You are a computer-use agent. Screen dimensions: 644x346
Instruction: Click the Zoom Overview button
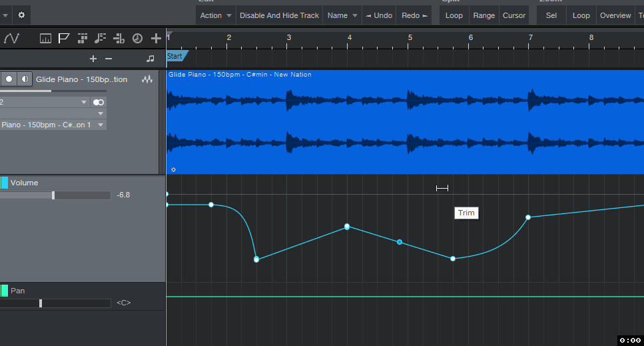pyautogui.click(x=615, y=15)
